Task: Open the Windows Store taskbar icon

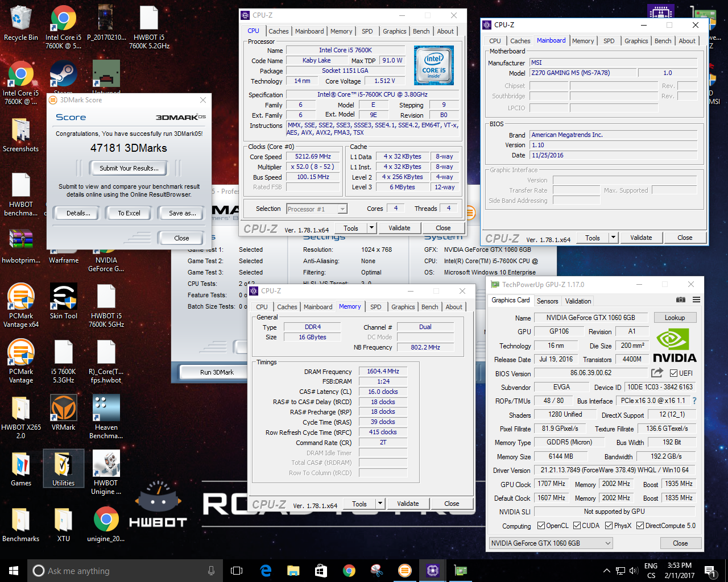Action: [x=321, y=571]
